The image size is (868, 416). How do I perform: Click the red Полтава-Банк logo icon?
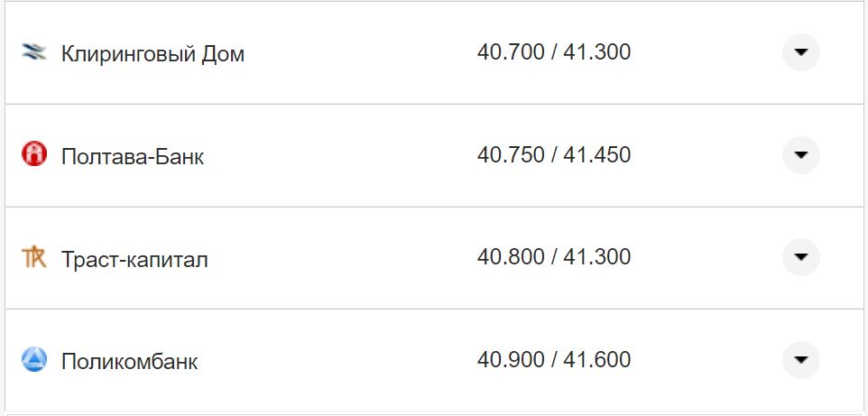point(33,155)
